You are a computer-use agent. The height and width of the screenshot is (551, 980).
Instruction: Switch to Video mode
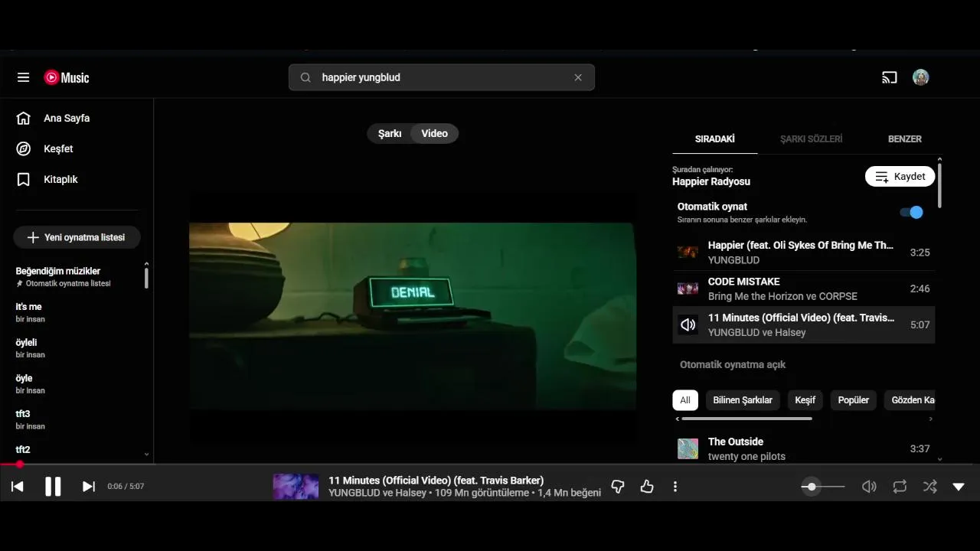tap(434, 133)
